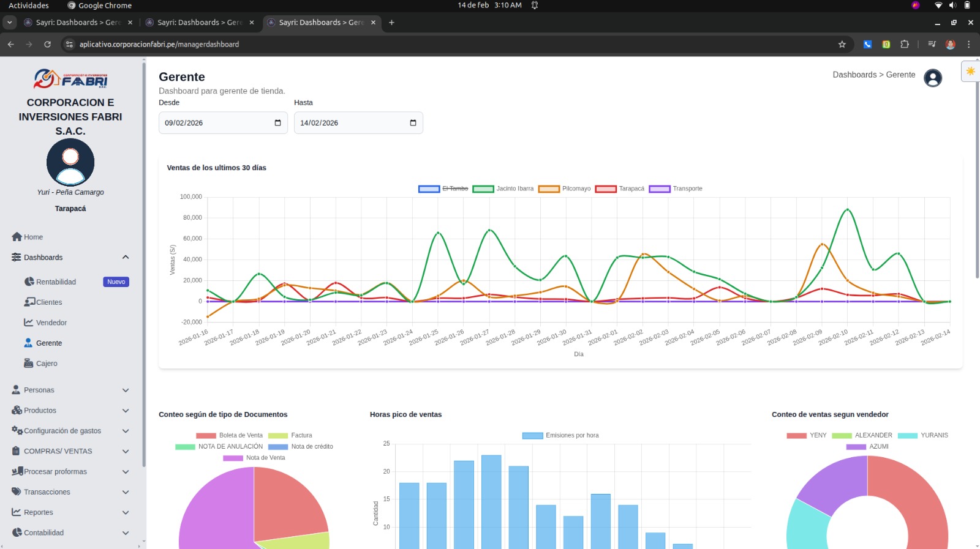Viewport: 980px width, 549px height.
Task: Open calendar picker in Desde field
Action: (x=277, y=123)
